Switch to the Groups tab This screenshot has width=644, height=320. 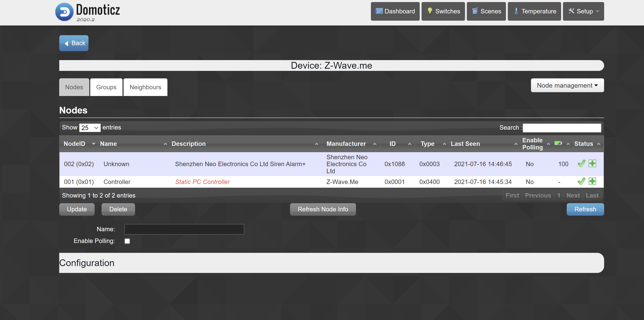pyautogui.click(x=106, y=87)
